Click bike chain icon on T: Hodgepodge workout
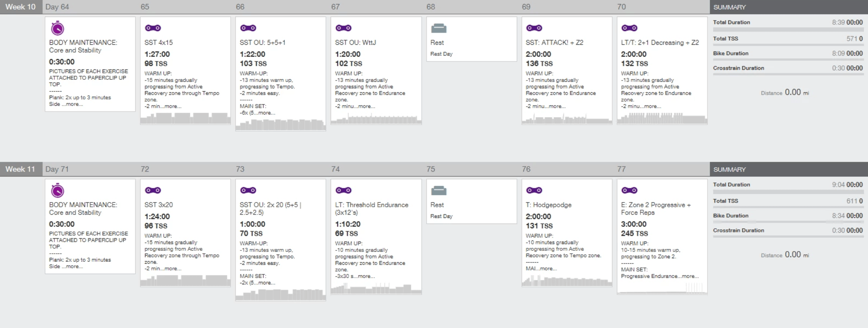This screenshot has width=868, height=328. [534, 190]
